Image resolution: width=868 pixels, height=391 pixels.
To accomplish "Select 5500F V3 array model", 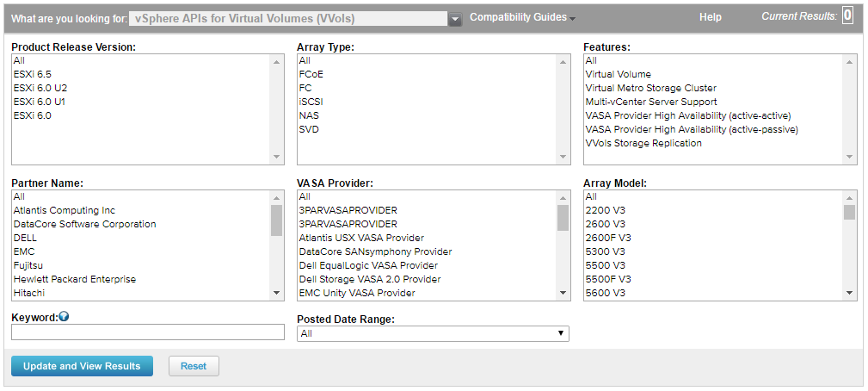I will point(713,280).
